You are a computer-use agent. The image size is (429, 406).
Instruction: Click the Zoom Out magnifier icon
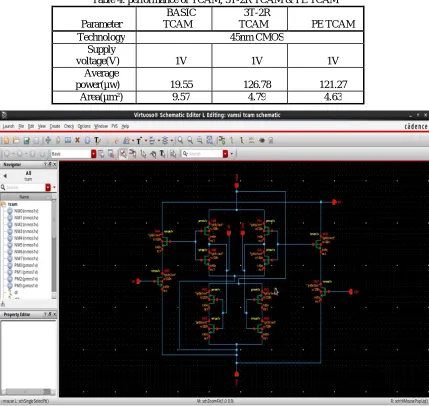(190, 140)
